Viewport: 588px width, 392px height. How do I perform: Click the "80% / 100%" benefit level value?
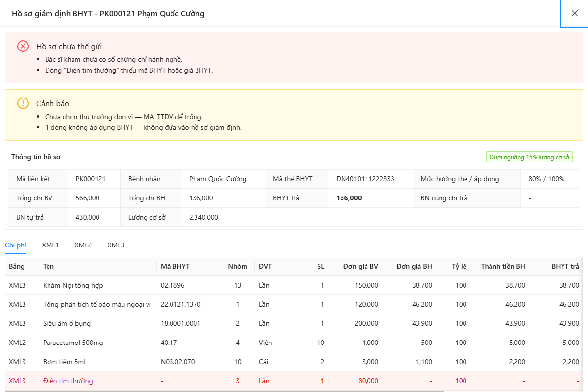(x=546, y=179)
